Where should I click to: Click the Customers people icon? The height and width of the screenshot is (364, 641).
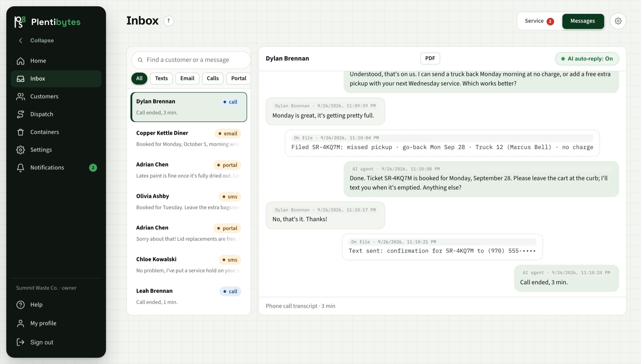[21, 97]
